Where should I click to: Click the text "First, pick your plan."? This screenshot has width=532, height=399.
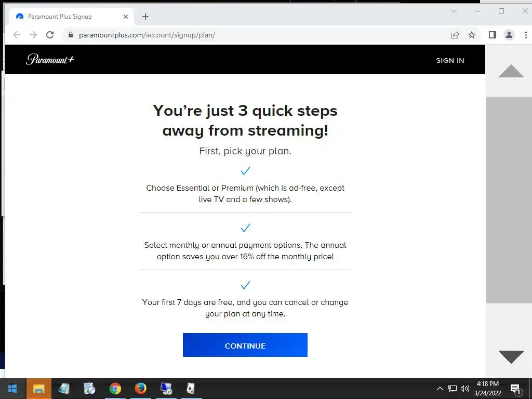pos(245,151)
